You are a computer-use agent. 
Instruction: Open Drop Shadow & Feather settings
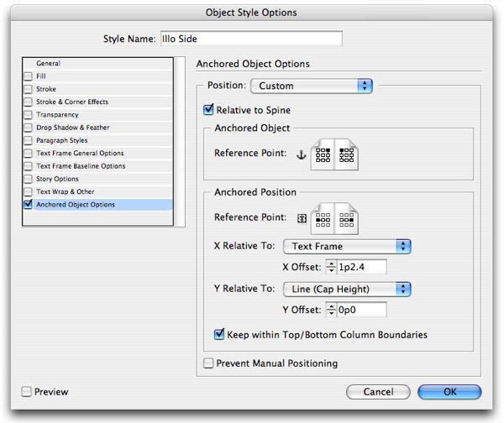[72, 128]
